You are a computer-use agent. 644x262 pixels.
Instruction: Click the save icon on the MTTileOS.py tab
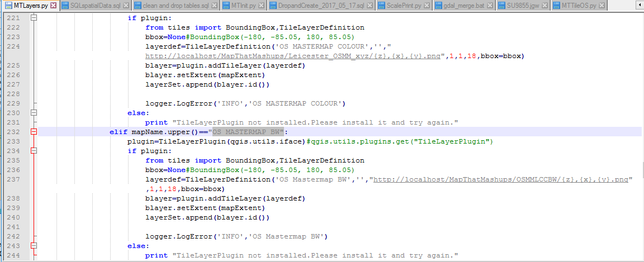click(556, 6)
